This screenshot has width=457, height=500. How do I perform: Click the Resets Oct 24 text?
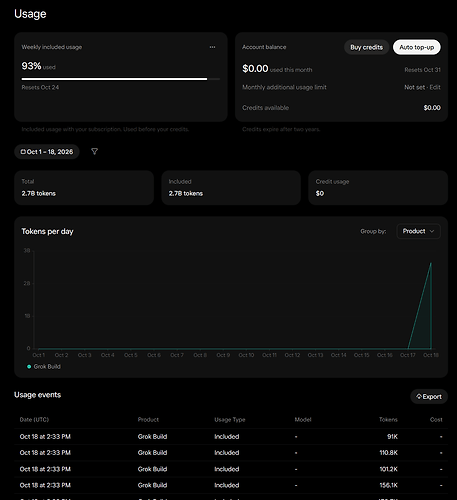40,87
